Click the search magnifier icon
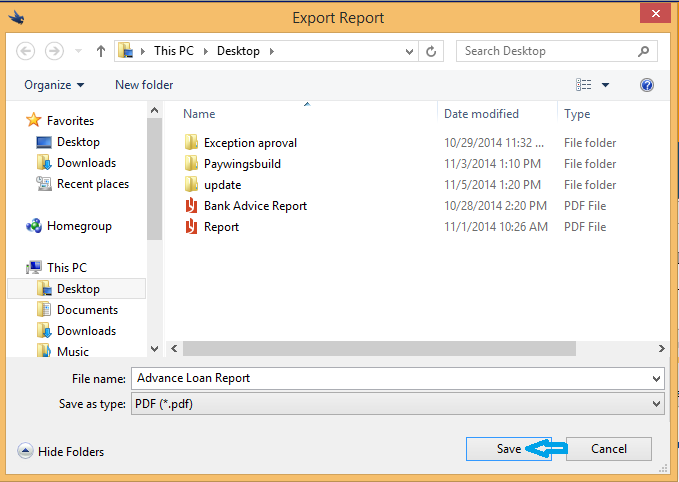Image resolution: width=679 pixels, height=482 pixels. point(647,51)
